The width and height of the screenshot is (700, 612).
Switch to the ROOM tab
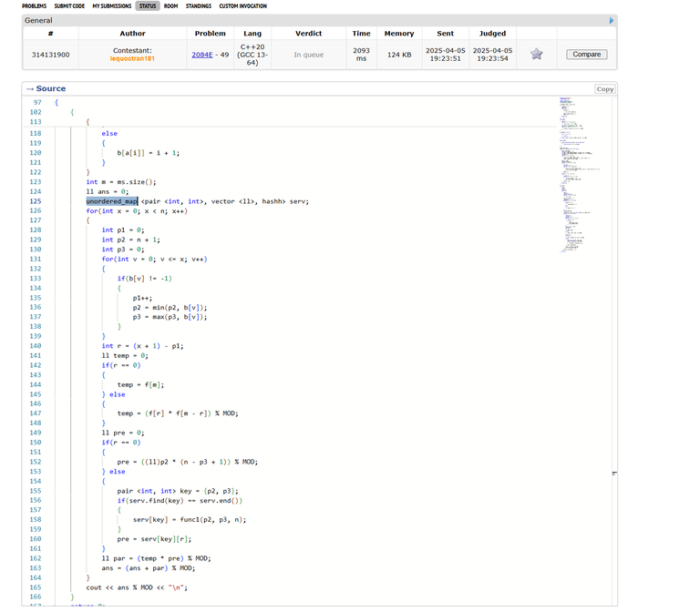click(170, 6)
